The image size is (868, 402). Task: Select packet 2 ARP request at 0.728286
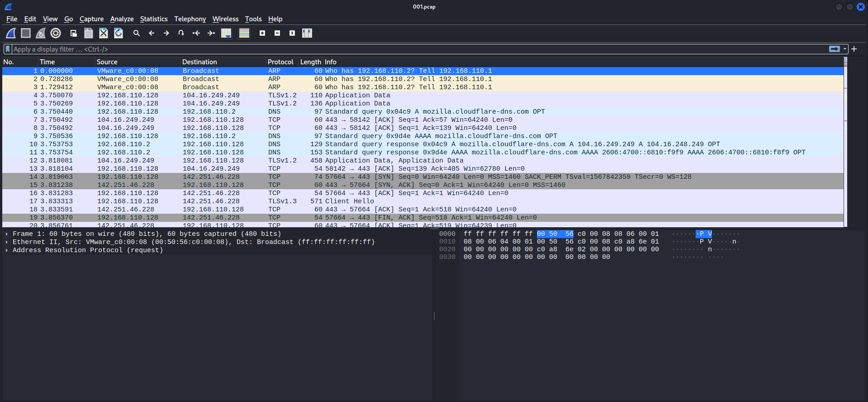(423, 79)
